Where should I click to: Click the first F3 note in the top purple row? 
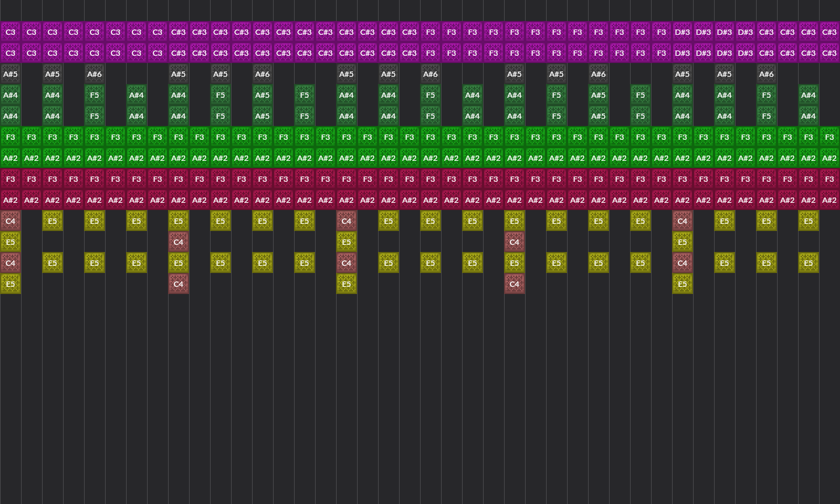pos(430,32)
